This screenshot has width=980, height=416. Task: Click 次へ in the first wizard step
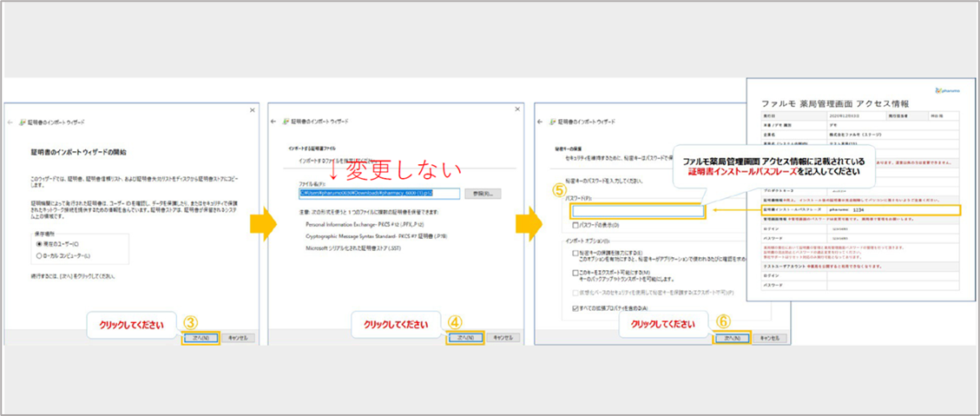tap(201, 337)
